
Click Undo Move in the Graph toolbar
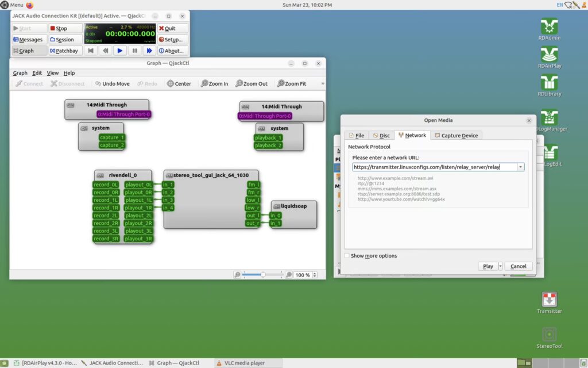point(112,84)
